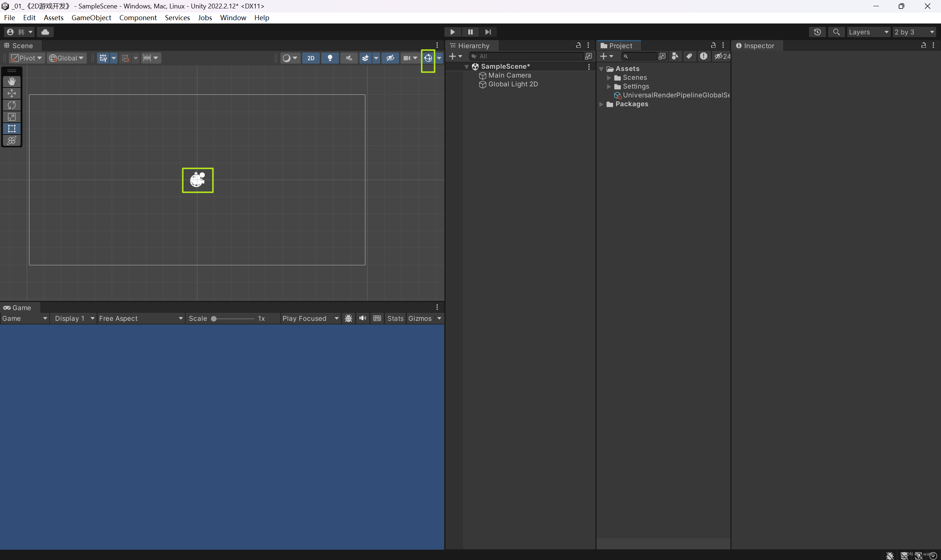Toggle 2D view mode in the Scene toolbar
Screen dimensions: 941x560
(x=311, y=58)
